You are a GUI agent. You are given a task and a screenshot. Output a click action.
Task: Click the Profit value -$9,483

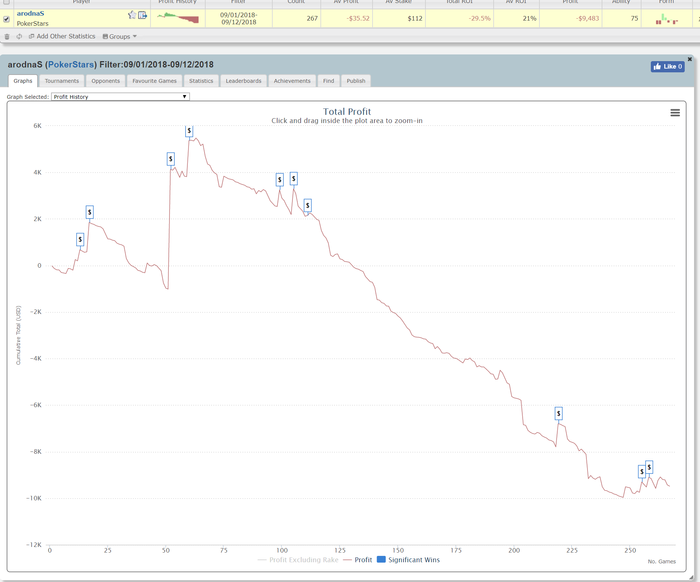click(x=587, y=18)
